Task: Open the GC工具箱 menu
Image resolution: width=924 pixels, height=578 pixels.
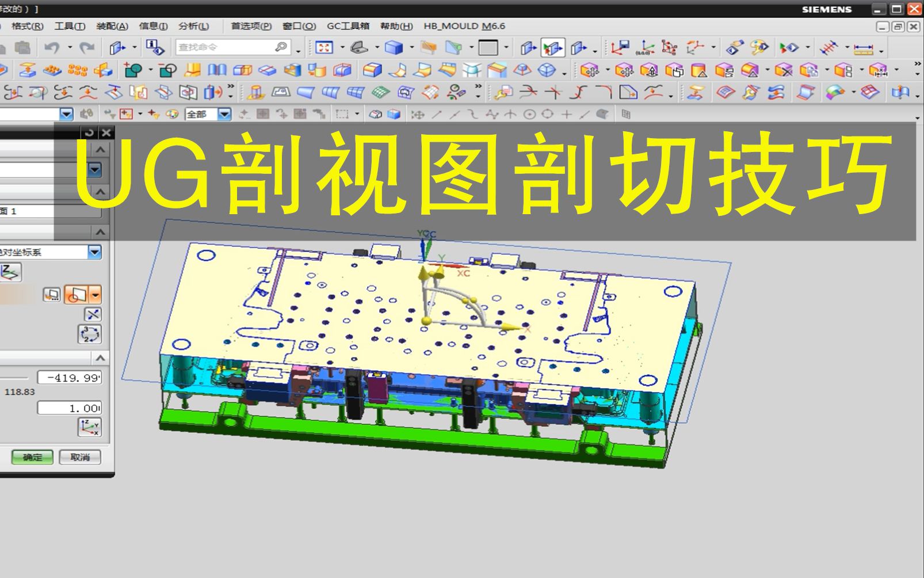Action: point(348,26)
